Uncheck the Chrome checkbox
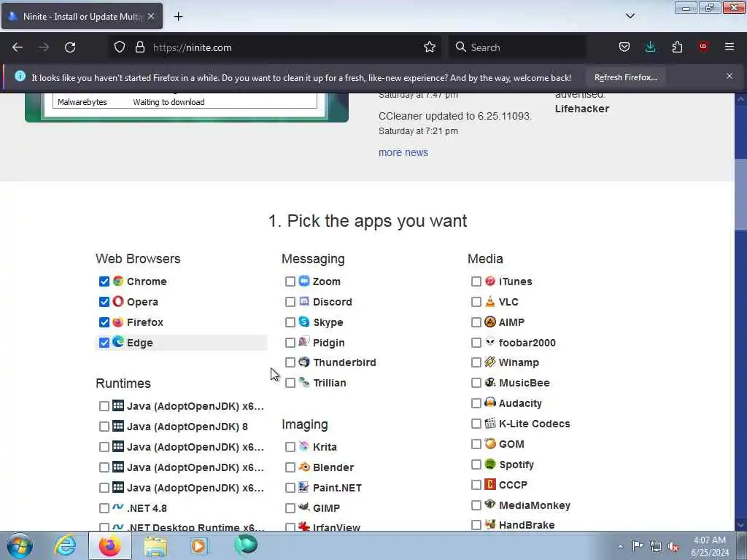 (104, 281)
